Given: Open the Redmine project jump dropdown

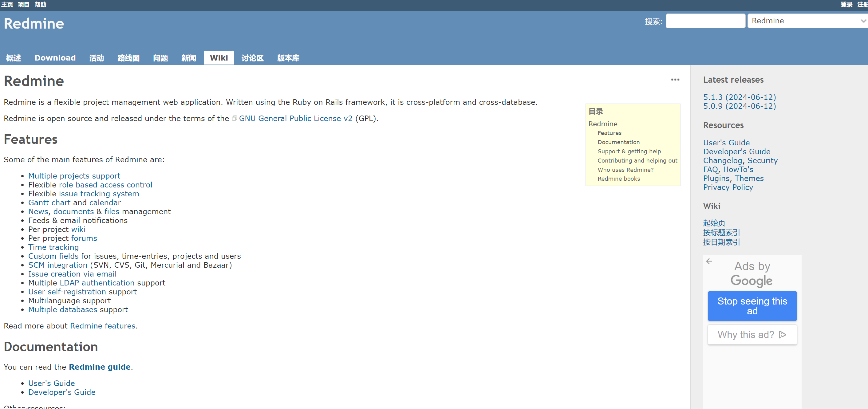Looking at the screenshot, I should click(808, 21).
